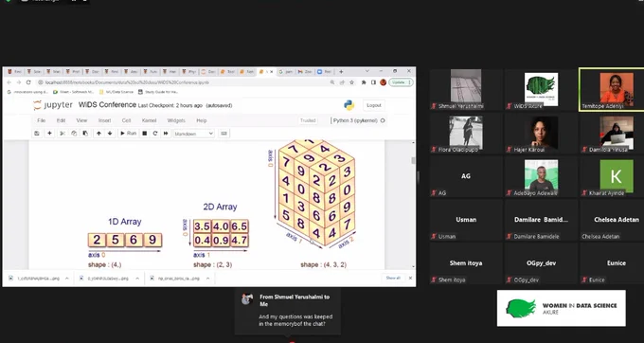Click Show all downloads
This screenshot has height=343, width=644.
[393, 279]
